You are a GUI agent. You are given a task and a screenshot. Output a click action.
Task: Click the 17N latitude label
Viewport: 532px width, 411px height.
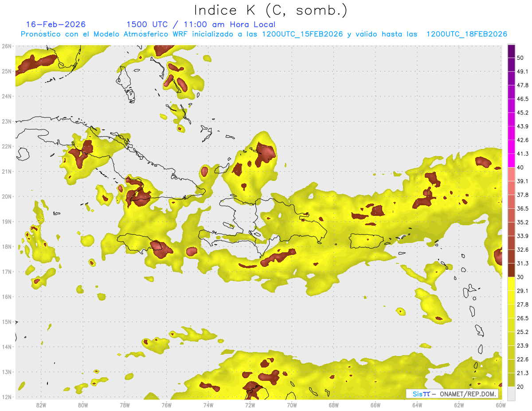(7, 271)
